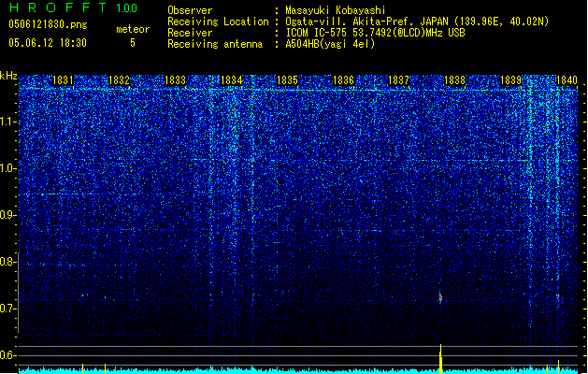
Task: Click the 1833 time marker
Action: click(175, 80)
